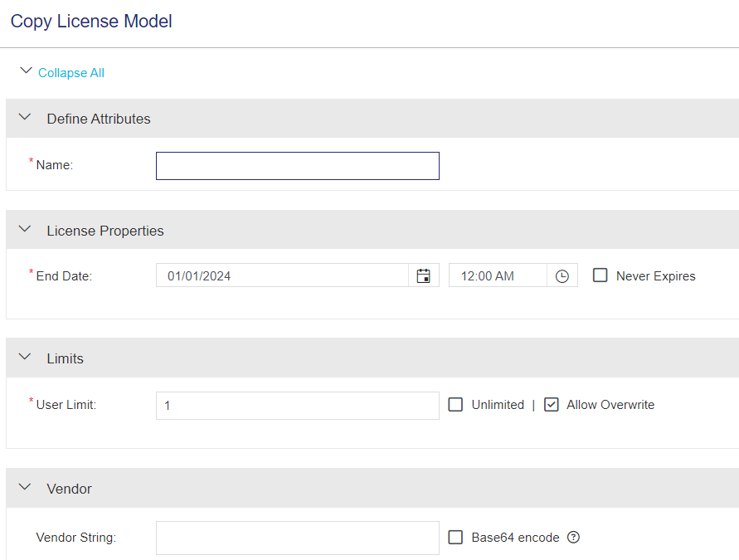
Task: Uncheck the Allow Overwrite checkbox
Action: pyautogui.click(x=552, y=405)
